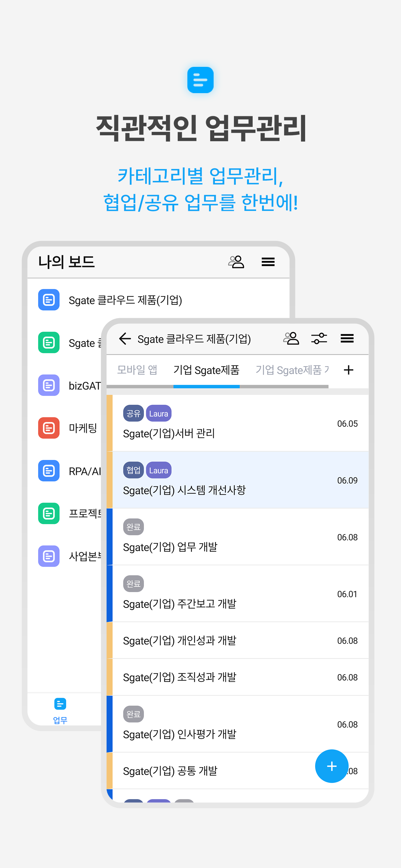Click yellow color bar on 서버 관리 task

coord(109,423)
